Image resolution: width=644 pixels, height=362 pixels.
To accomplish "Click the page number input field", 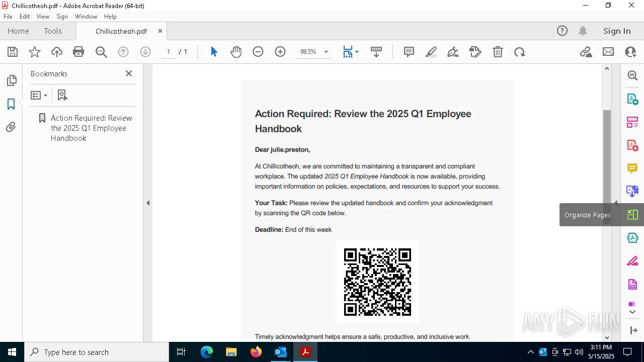I will click(x=169, y=52).
